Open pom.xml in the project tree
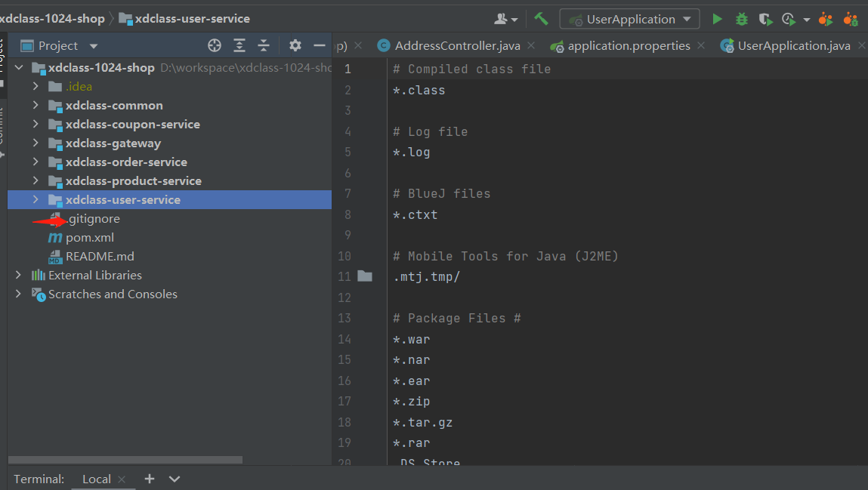 89,238
